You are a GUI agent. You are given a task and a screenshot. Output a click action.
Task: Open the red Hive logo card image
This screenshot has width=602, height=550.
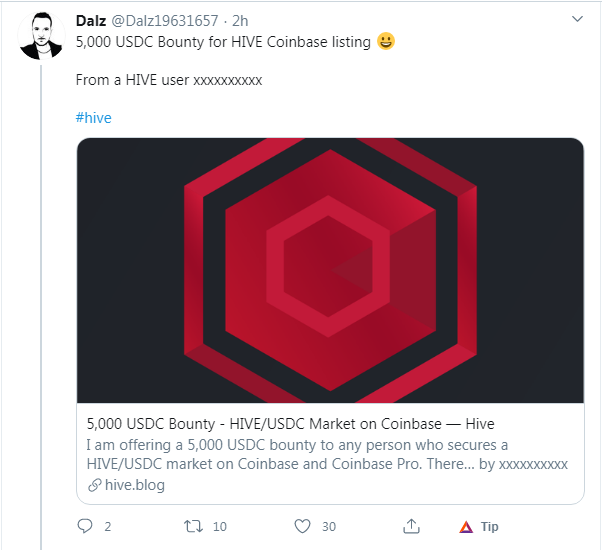click(x=330, y=270)
